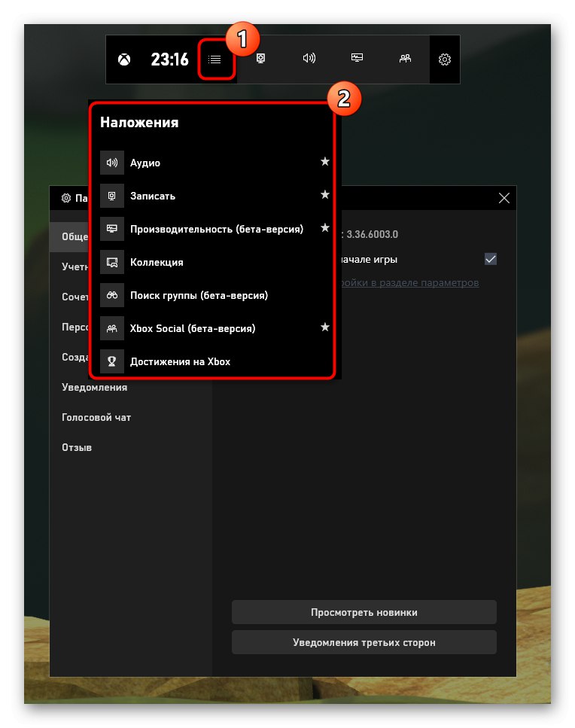Open the Capture widget from the top bar
Image resolution: width=575 pixels, height=728 pixels.
(261, 58)
